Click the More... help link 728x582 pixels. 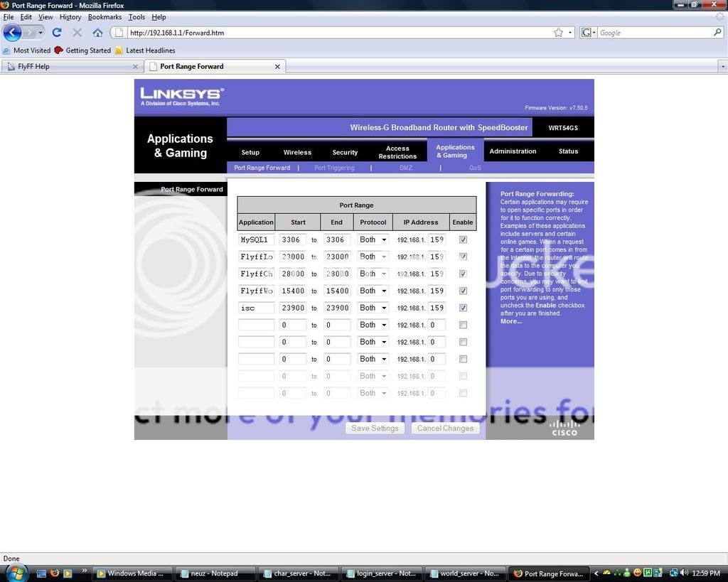510,321
